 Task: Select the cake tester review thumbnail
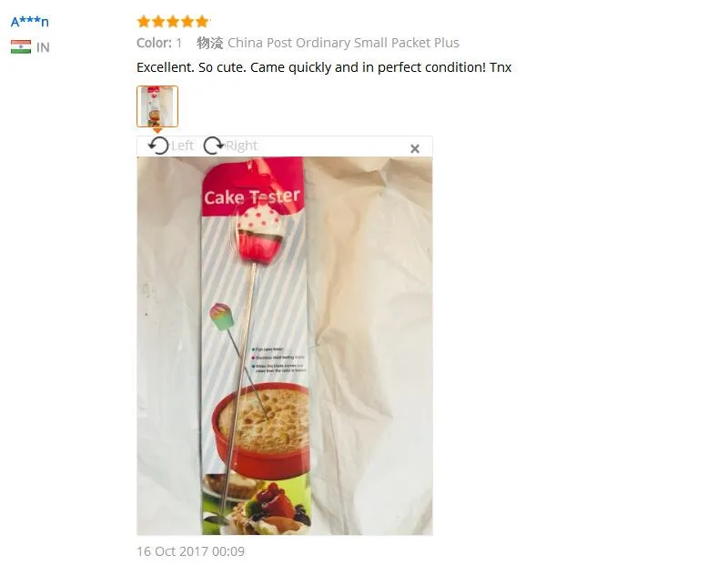(x=157, y=106)
